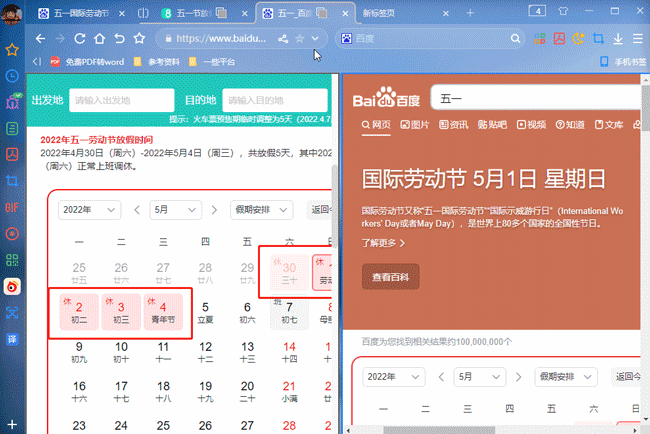Screen dimensions: 650x434
Task: Open downloads with download arrow icon
Action: coord(618,39)
